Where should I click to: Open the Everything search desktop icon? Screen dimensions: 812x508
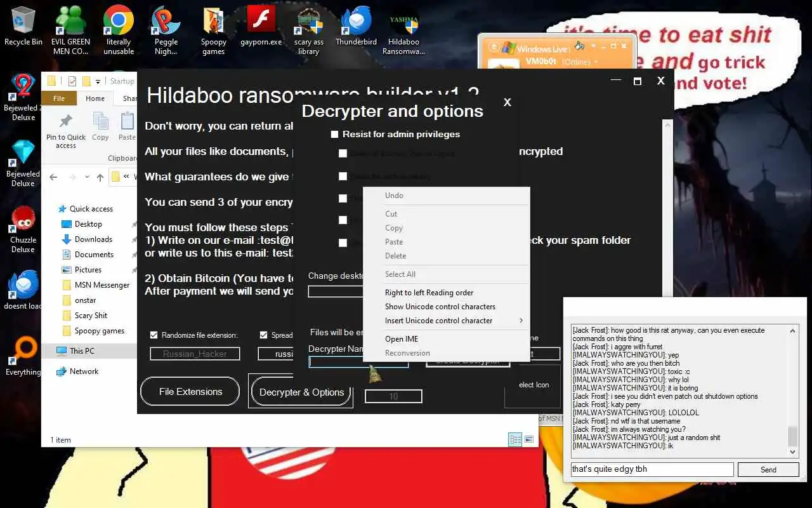click(23, 356)
